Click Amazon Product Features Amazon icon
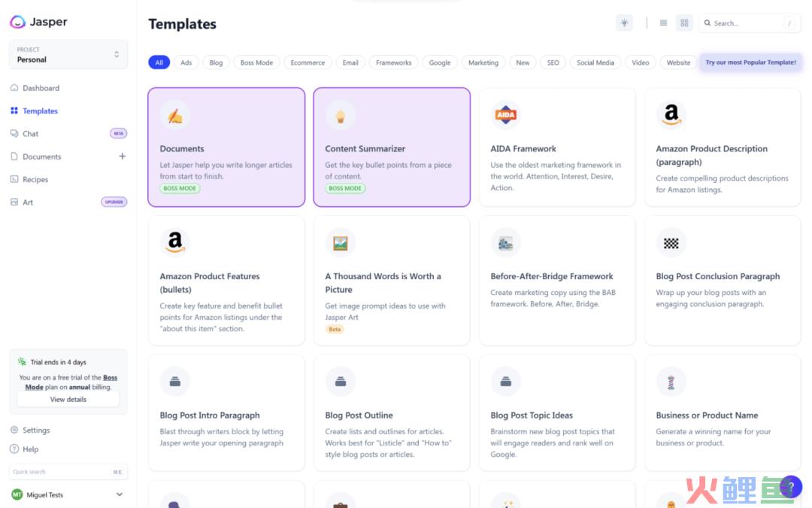812x508 pixels. click(x=175, y=242)
